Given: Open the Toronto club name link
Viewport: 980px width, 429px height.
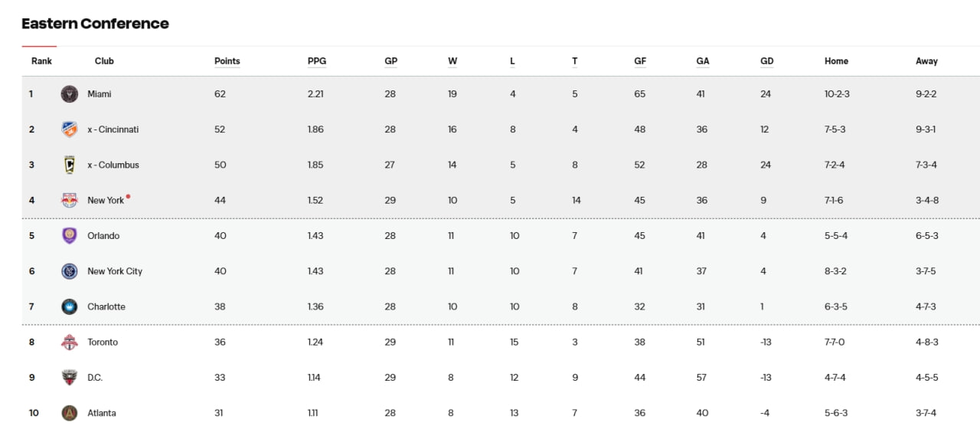Looking at the screenshot, I should click(103, 342).
